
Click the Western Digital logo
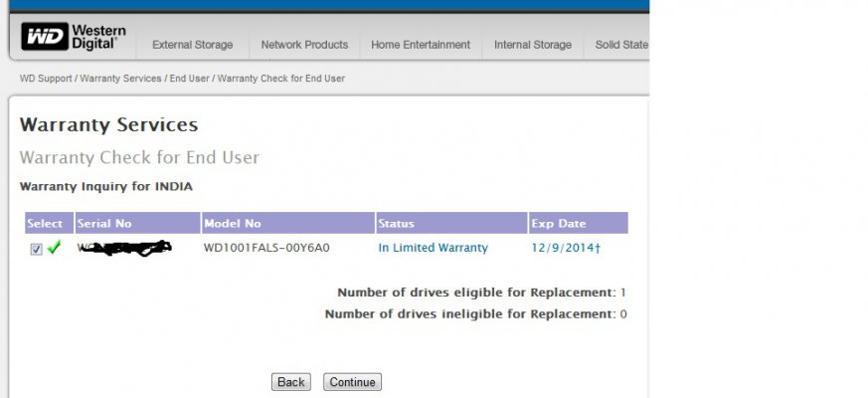point(73,37)
